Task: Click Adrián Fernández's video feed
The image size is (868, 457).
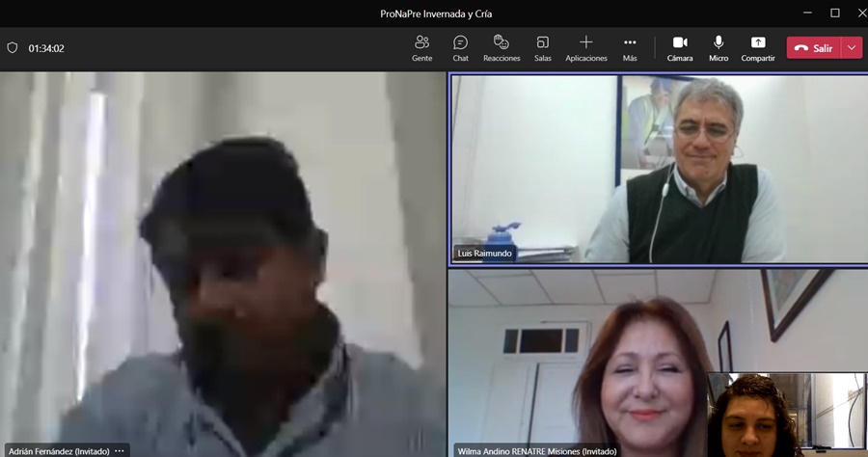Action: tap(222, 260)
